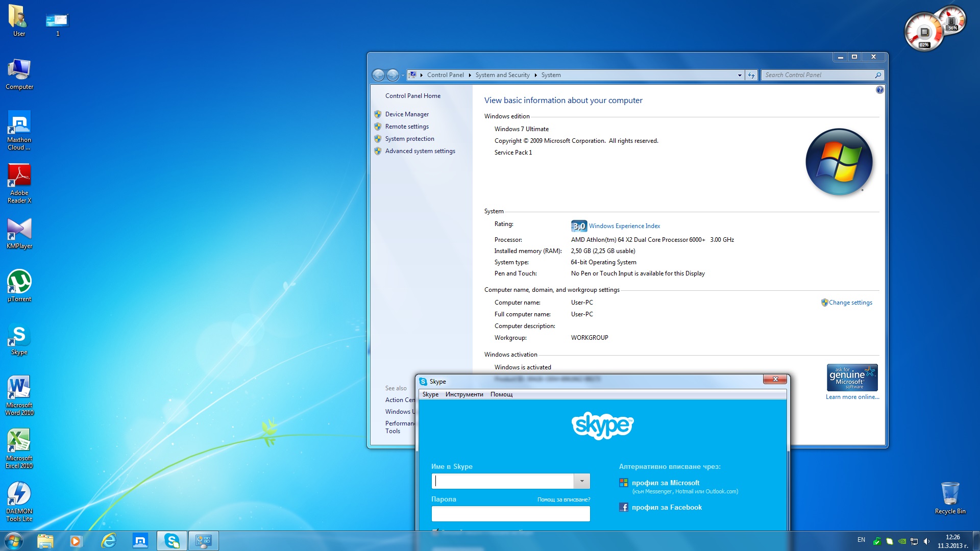Open the Control Panel help question-mark icon

[x=879, y=90]
